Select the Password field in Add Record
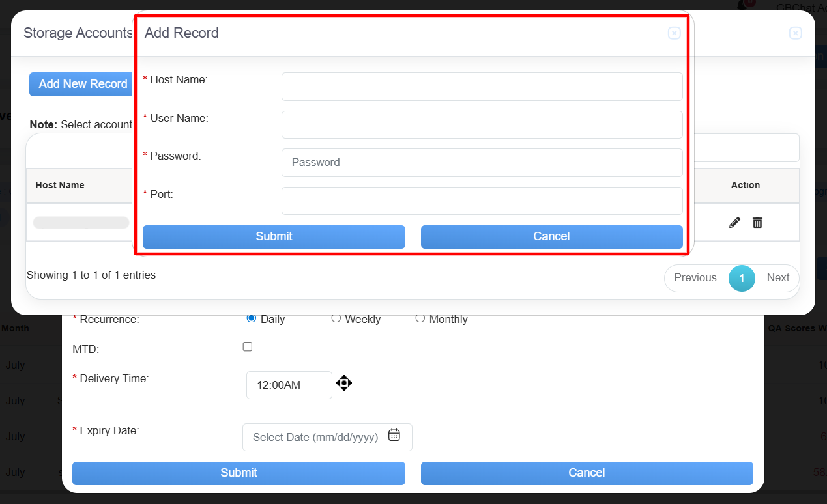Image resolution: width=827 pixels, height=504 pixels. 482,163
